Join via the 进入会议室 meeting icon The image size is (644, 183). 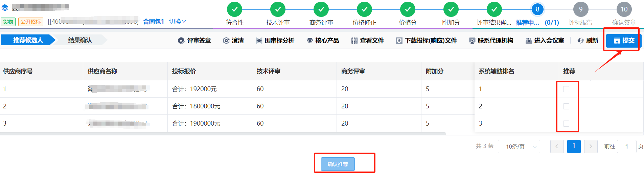point(529,41)
